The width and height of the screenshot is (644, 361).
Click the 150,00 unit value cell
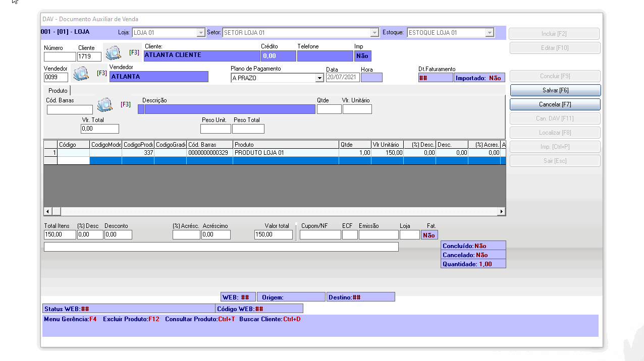pos(387,153)
